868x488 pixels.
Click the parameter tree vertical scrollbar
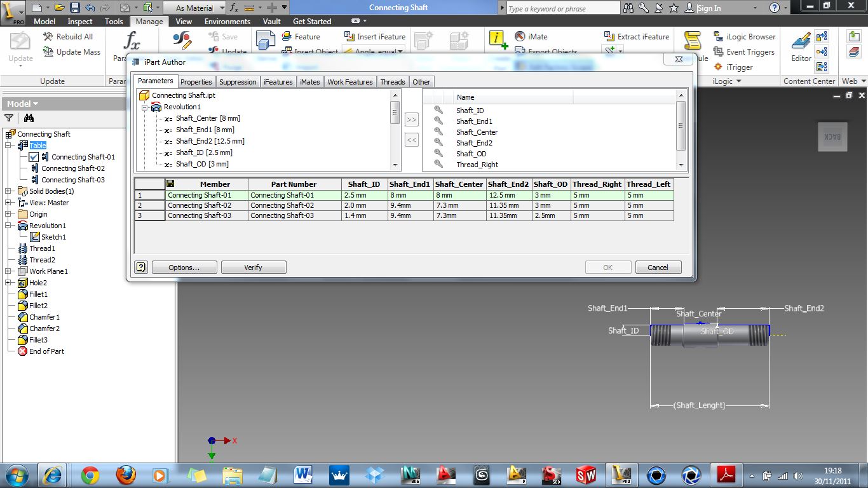pyautogui.click(x=395, y=130)
